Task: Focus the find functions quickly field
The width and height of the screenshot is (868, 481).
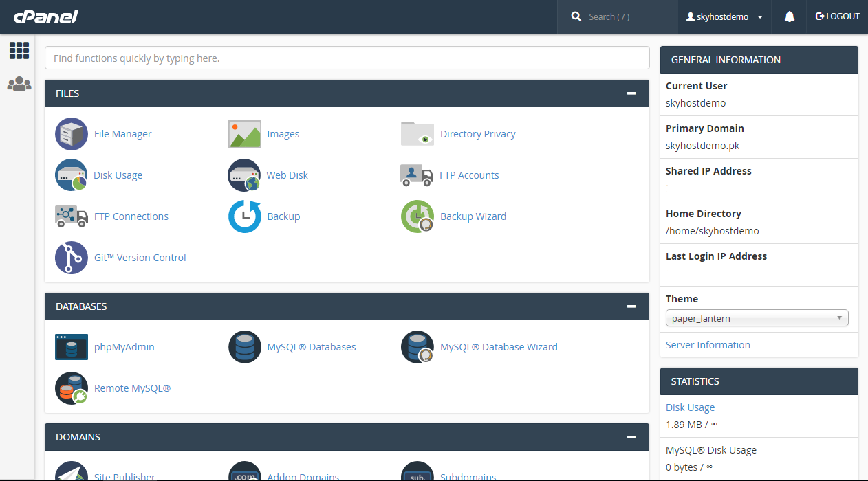Action: point(347,58)
